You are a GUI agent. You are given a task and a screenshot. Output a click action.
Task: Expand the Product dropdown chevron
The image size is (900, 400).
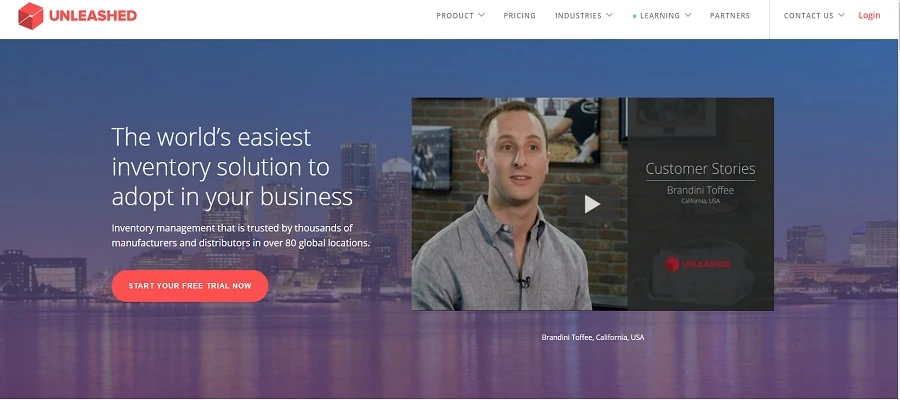pyautogui.click(x=481, y=15)
